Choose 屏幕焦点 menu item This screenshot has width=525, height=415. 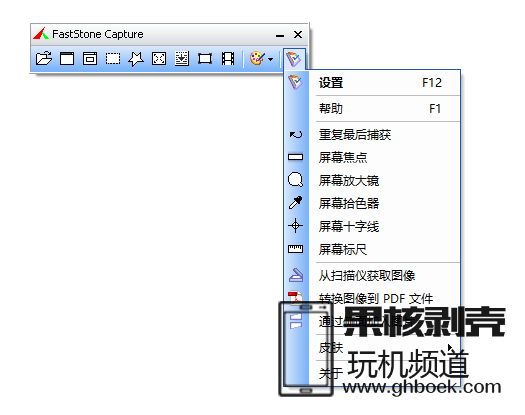[x=384, y=157]
